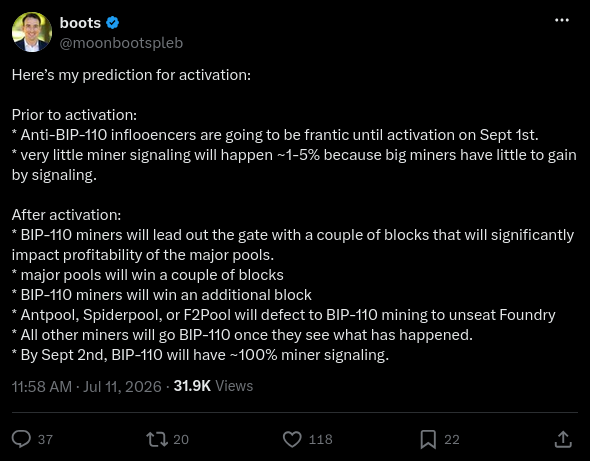Toggle the like heart icon
Viewport: 590px width, 461px height.
click(292, 439)
